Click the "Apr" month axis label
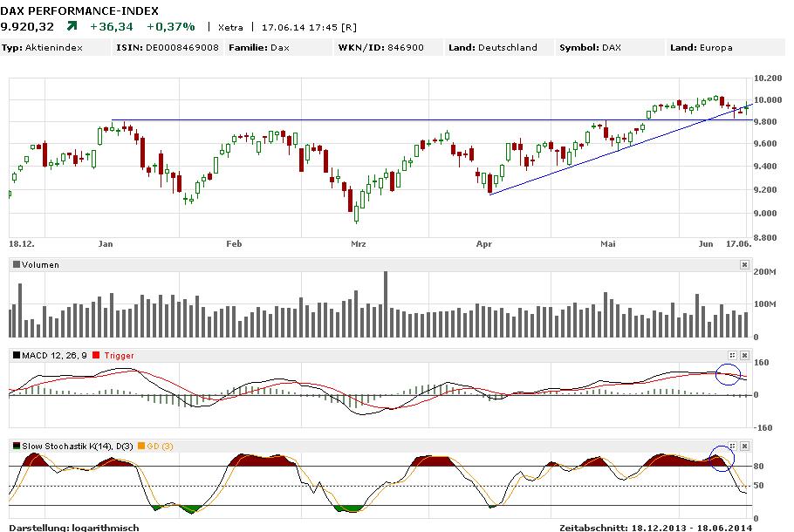794x532 pixels. coord(484,243)
